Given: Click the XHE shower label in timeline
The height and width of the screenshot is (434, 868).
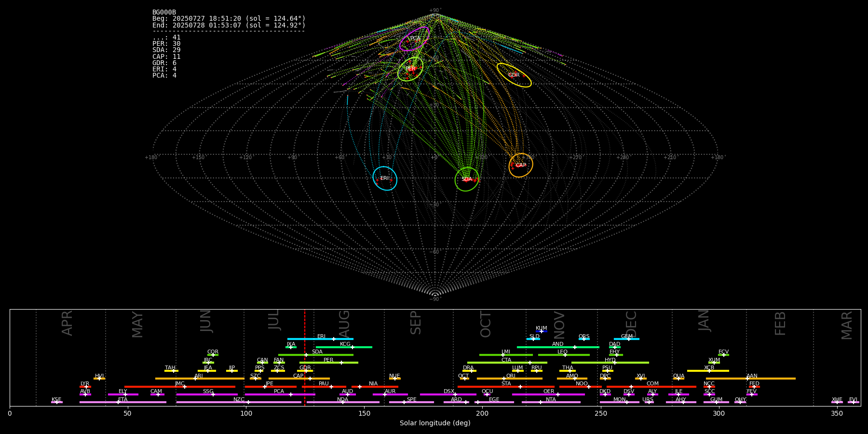Looking at the screenshot, I should click(837, 400).
